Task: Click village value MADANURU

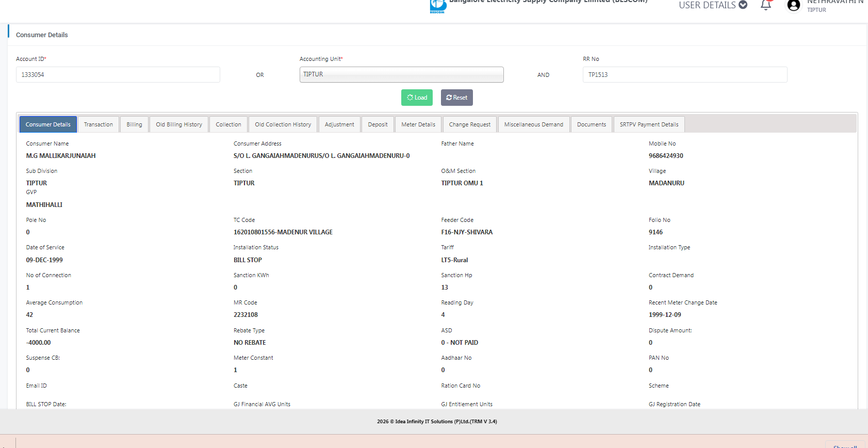Action: pyautogui.click(x=666, y=183)
